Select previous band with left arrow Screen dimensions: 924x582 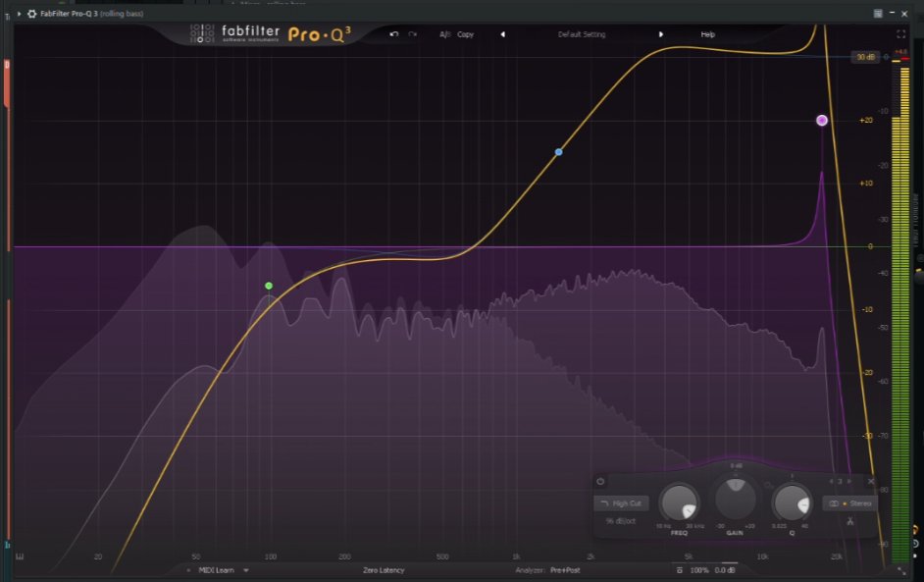tap(832, 482)
